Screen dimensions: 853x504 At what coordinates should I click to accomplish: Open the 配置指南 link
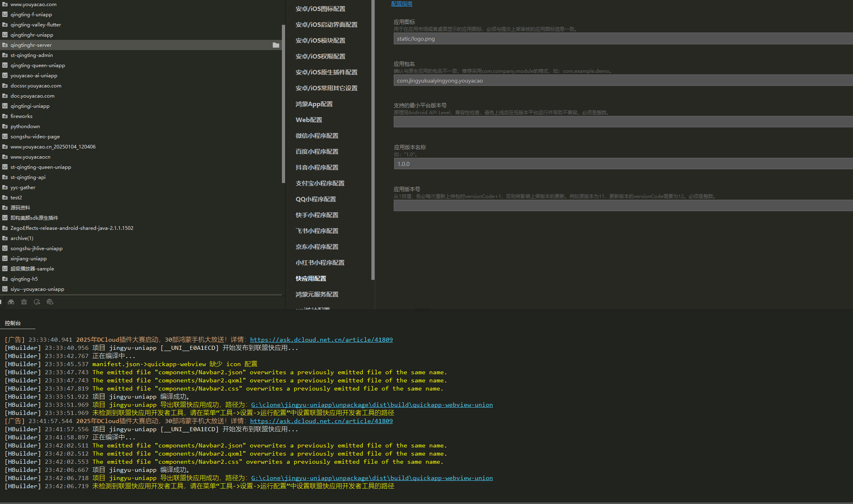401,3
